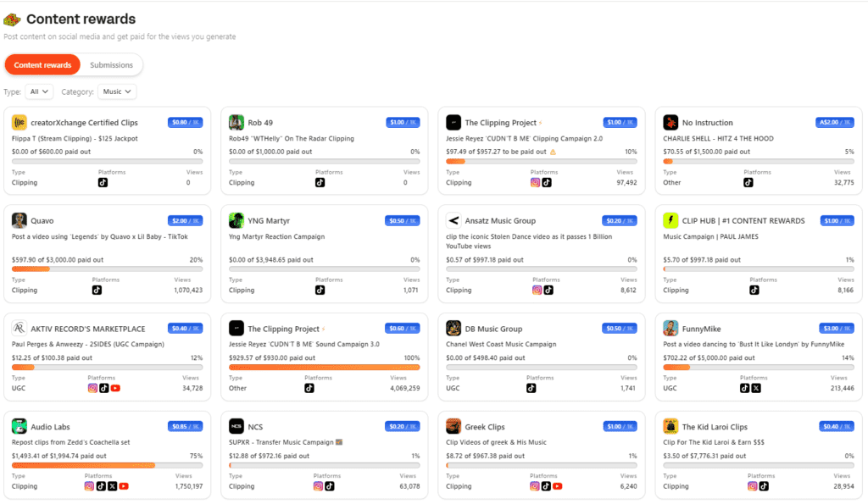Click the Content rewards logo icon
Viewport: 868px width, 504px height.
tap(13, 19)
